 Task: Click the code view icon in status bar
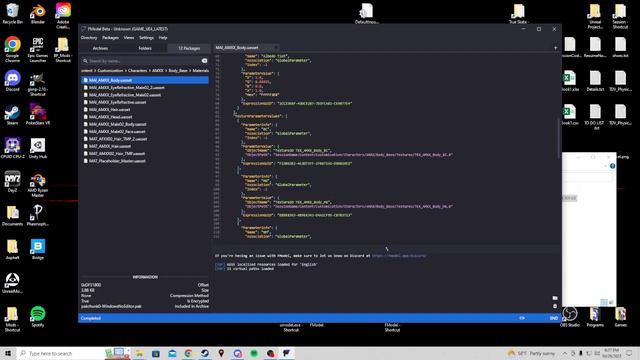click(x=522, y=318)
